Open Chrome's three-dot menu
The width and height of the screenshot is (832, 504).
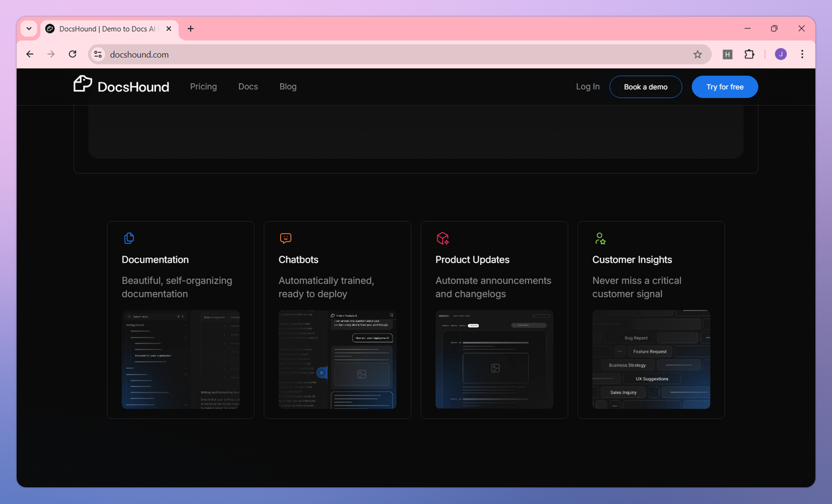point(802,53)
